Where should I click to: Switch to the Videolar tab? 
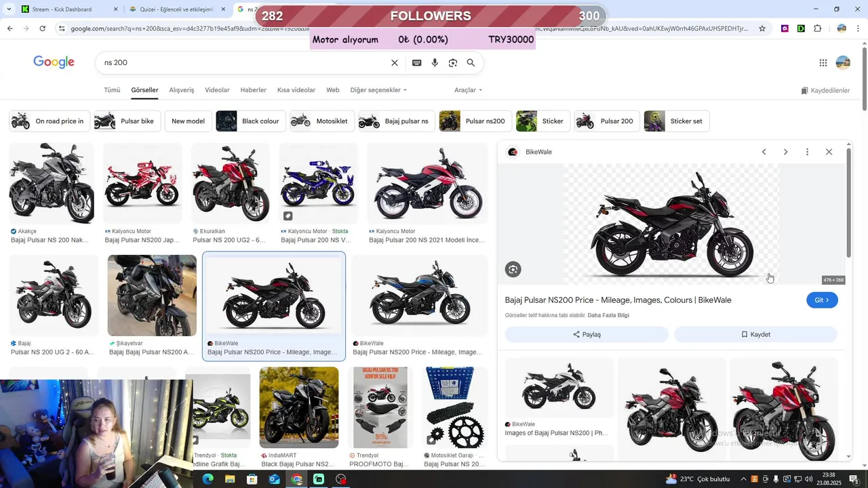click(217, 90)
